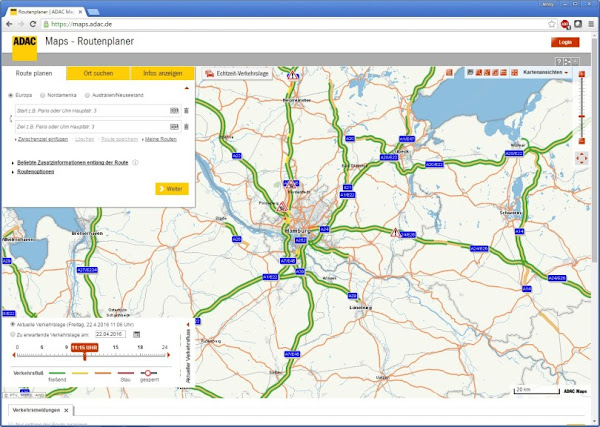The image size is (600, 427).
Task: Select Verkehrsmeldungen tab
Action: pos(36,410)
